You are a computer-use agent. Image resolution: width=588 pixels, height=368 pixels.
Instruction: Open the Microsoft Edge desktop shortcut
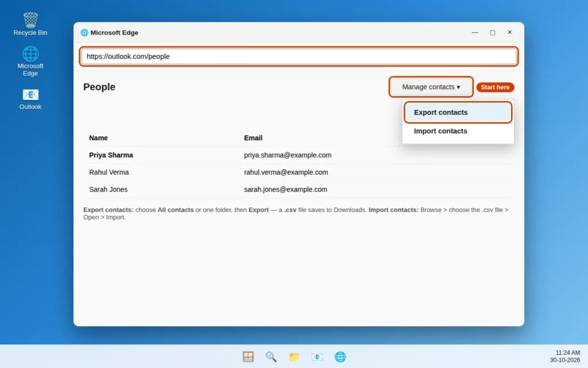30,61
